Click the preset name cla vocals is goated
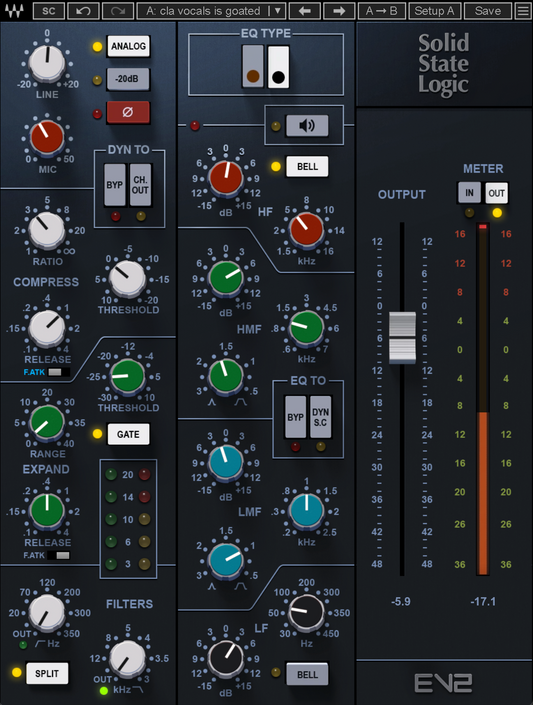 point(204,11)
